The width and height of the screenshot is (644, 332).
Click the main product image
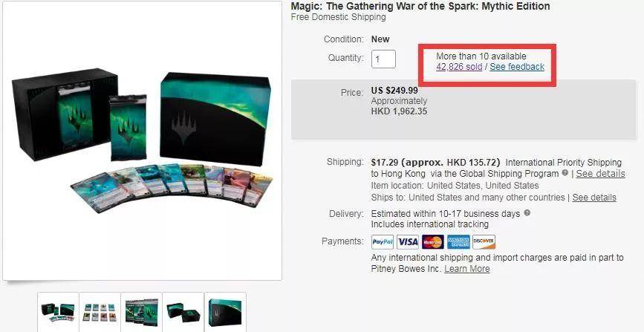tap(142, 140)
